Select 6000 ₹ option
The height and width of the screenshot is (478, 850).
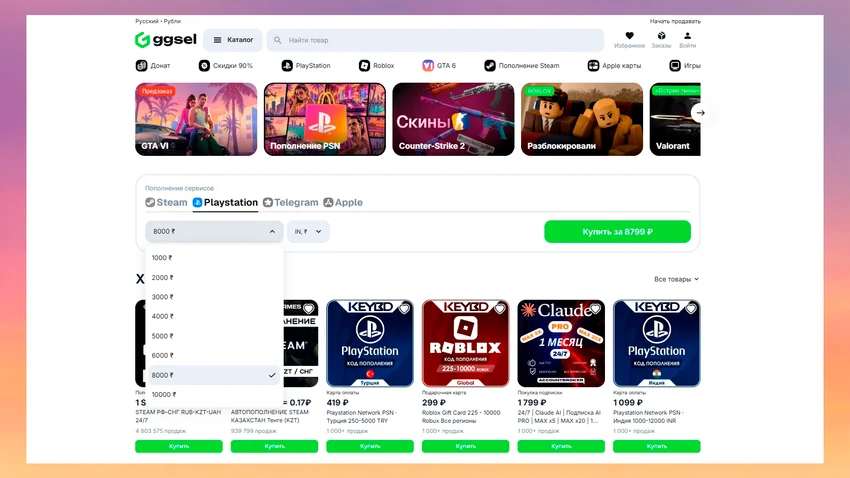pos(214,356)
